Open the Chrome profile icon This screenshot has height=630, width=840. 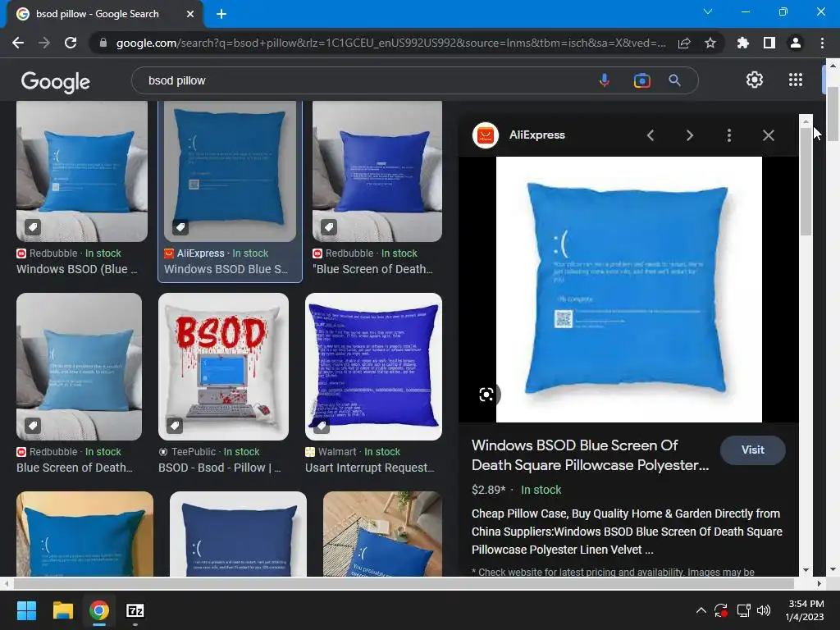click(796, 43)
